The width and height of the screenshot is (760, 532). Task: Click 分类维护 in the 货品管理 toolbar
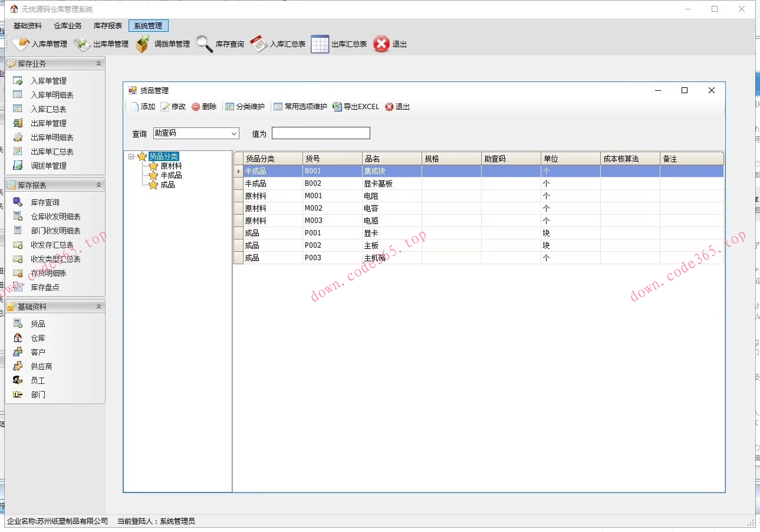pos(245,107)
